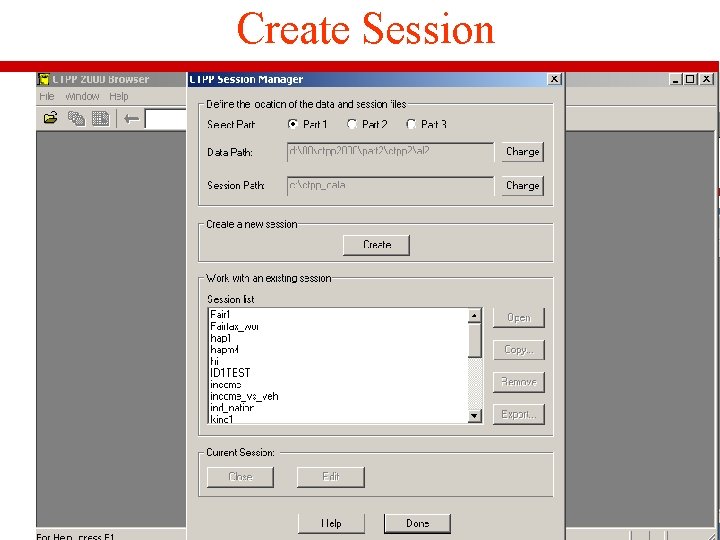Open the File menu
Viewport: 720px width, 540px height.
click(x=46, y=96)
